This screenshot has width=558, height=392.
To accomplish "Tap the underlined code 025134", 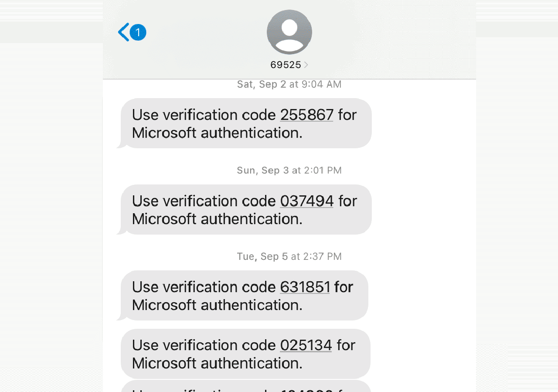I will [x=306, y=345].
